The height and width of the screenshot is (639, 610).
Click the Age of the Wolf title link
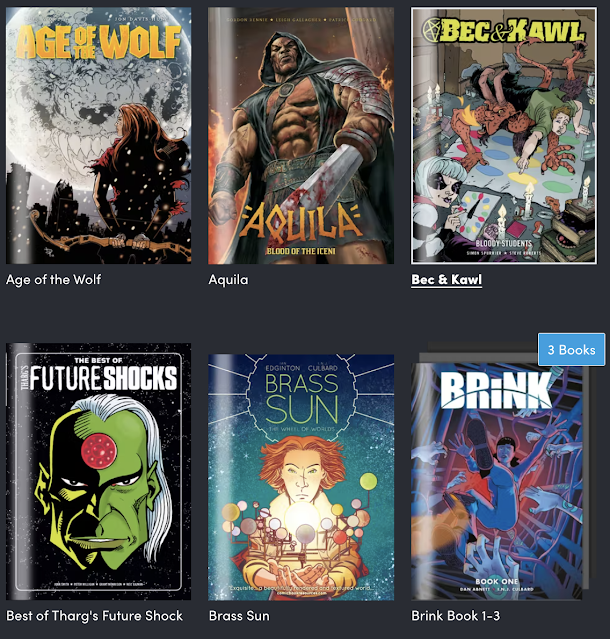pyautogui.click(x=53, y=280)
